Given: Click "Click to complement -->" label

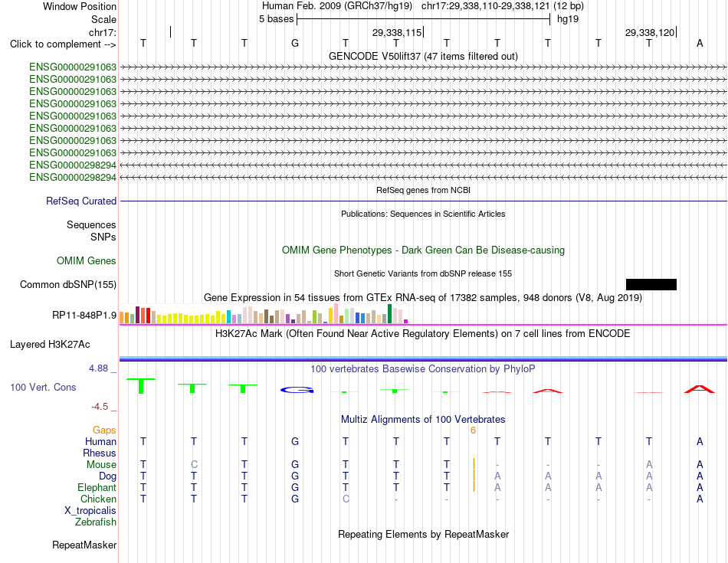Looking at the screenshot, I should point(63,44).
